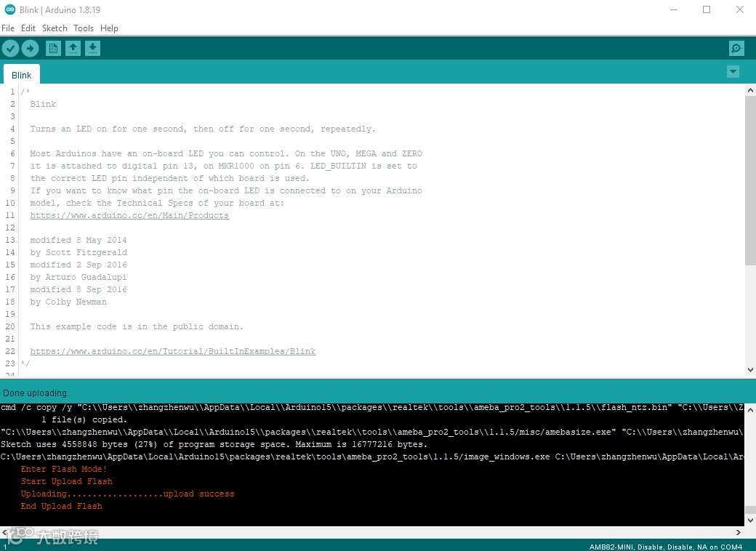The height and width of the screenshot is (551, 756).
Task: Click the 'by Scott Fitzgerald' line
Action: [79, 252]
